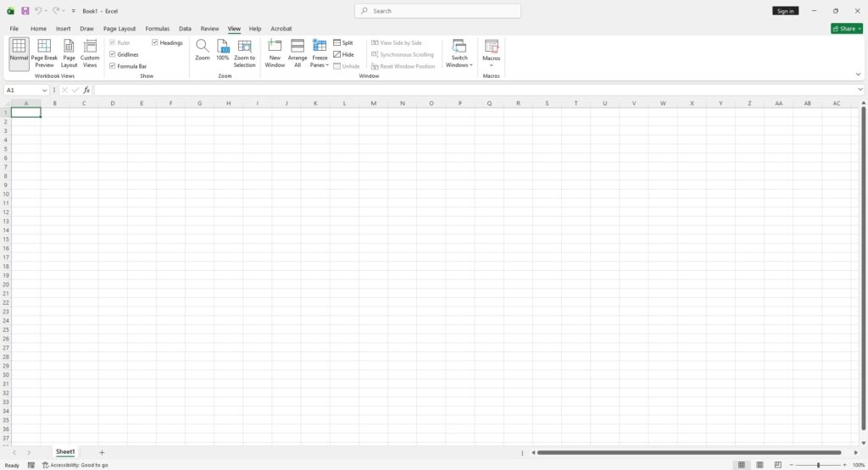Image resolution: width=868 pixels, height=470 pixels.
Task: Select the Sheet1 tab
Action: (65, 451)
